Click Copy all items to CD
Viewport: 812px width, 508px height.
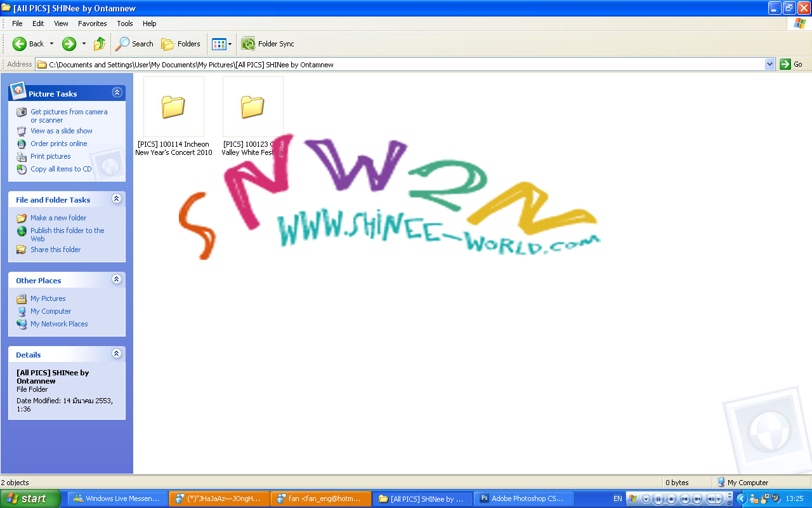pyautogui.click(x=61, y=169)
